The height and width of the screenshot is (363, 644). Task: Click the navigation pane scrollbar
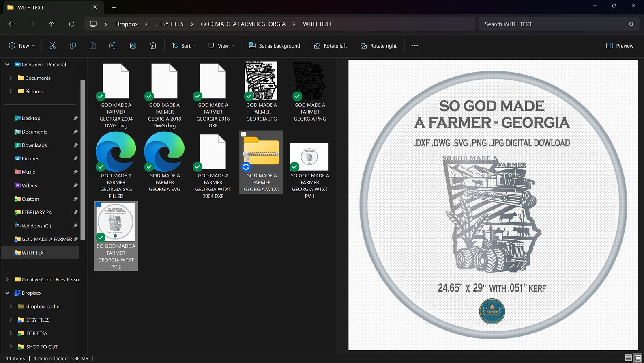[x=83, y=158]
